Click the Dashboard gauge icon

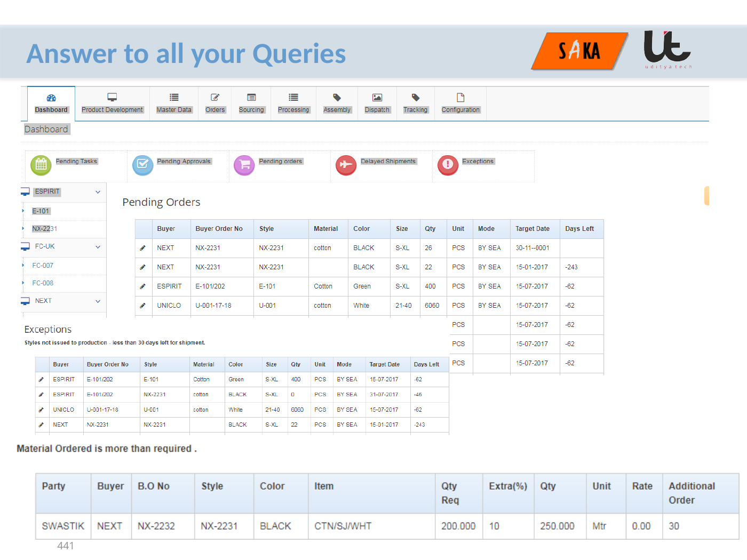(51, 98)
